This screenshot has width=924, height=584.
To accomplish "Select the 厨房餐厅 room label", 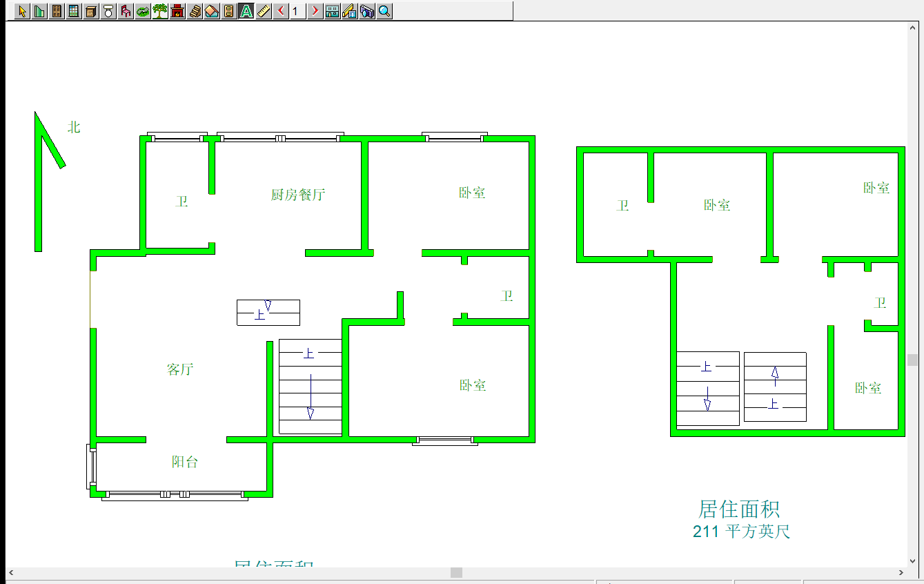I will 297,195.
